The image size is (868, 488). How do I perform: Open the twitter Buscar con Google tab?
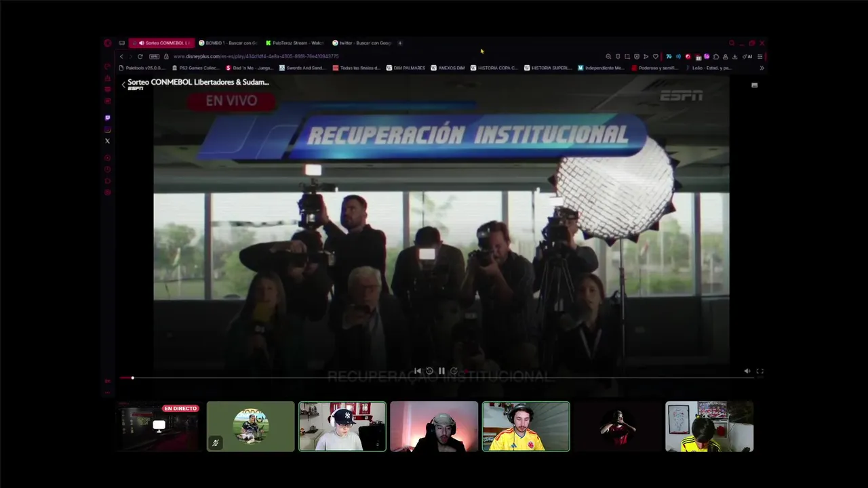(x=362, y=43)
